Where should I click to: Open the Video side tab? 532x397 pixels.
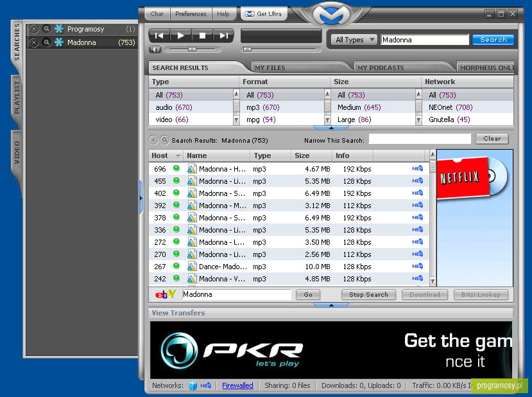pyautogui.click(x=17, y=152)
